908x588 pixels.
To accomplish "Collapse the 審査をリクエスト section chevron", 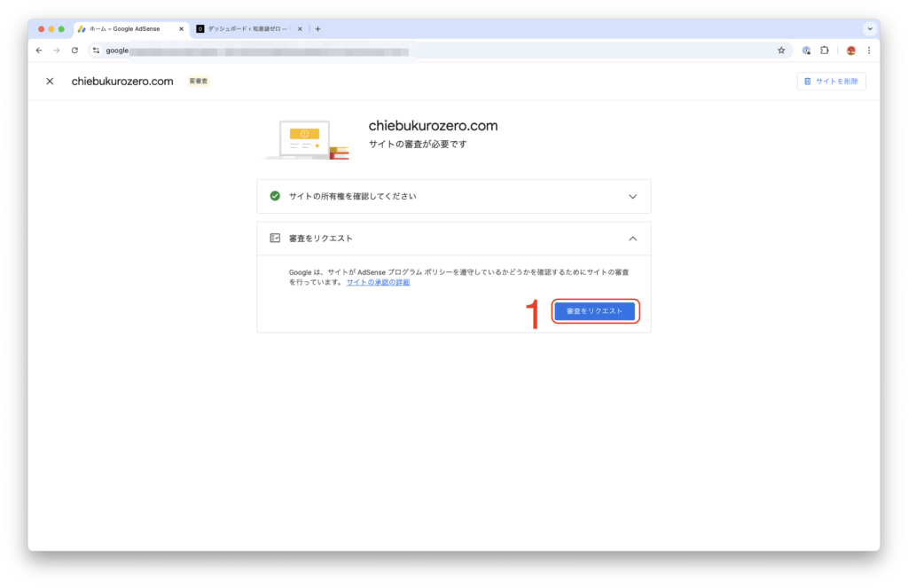I will [633, 239].
